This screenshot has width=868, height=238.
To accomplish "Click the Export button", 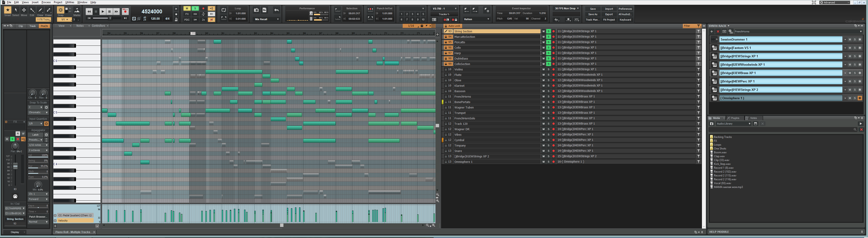I will pyautogui.click(x=609, y=14).
